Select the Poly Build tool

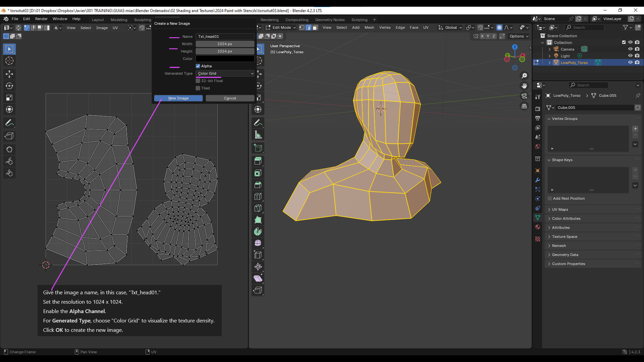pyautogui.click(x=258, y=220)
